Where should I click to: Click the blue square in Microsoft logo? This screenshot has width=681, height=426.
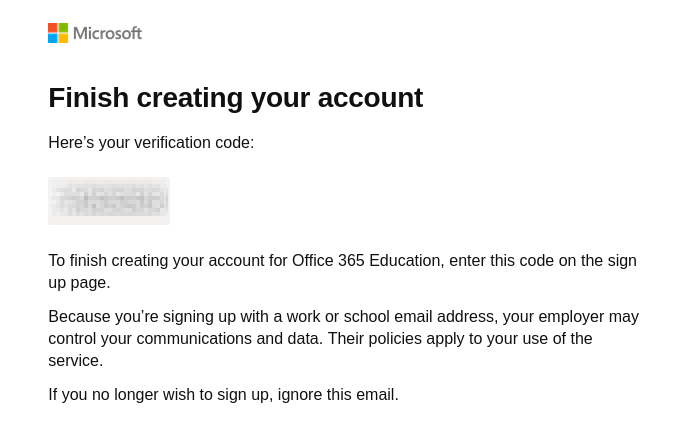(x=53, y=38)
